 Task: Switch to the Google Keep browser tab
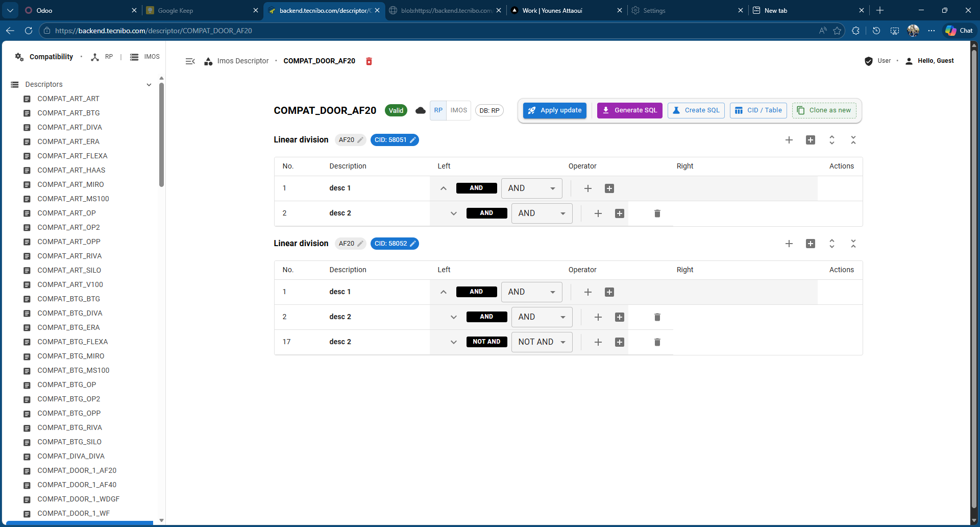click(202, 10)
